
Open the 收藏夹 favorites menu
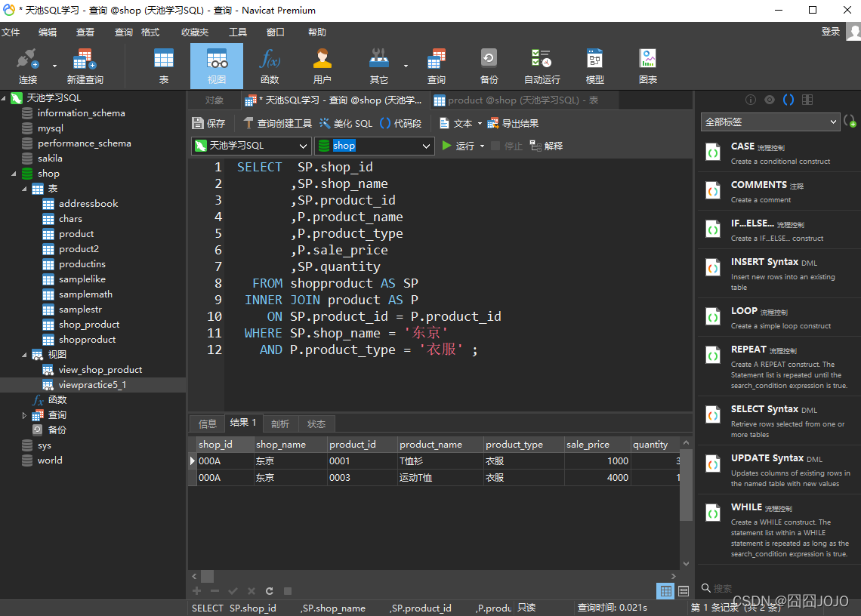pos(195,32)
